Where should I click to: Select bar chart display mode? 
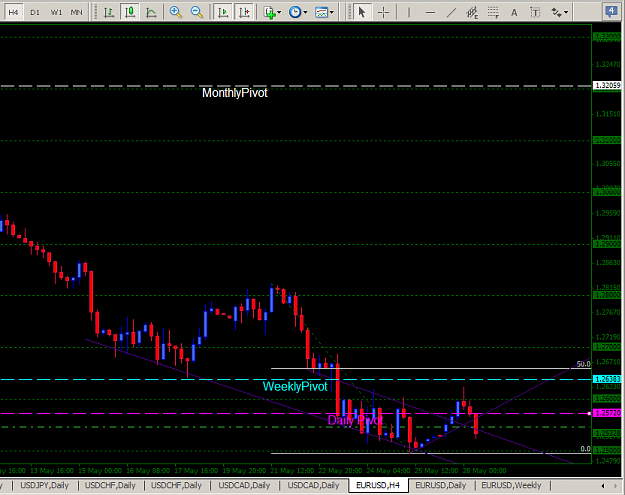[108, 12]
